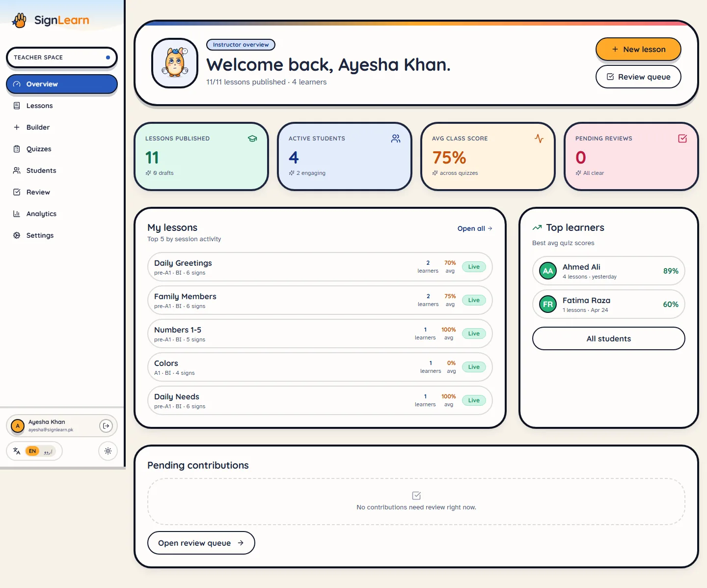The image size is (707, 588).
Task: Open Lessons in the sidebar
Action: tap(62, 106)
